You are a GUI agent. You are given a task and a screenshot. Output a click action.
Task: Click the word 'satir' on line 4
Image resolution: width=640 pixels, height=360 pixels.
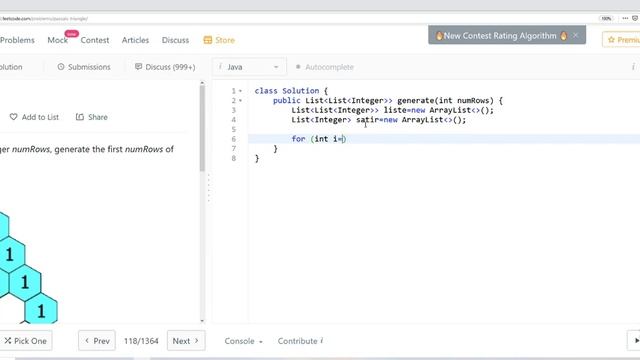pos(367,120)
